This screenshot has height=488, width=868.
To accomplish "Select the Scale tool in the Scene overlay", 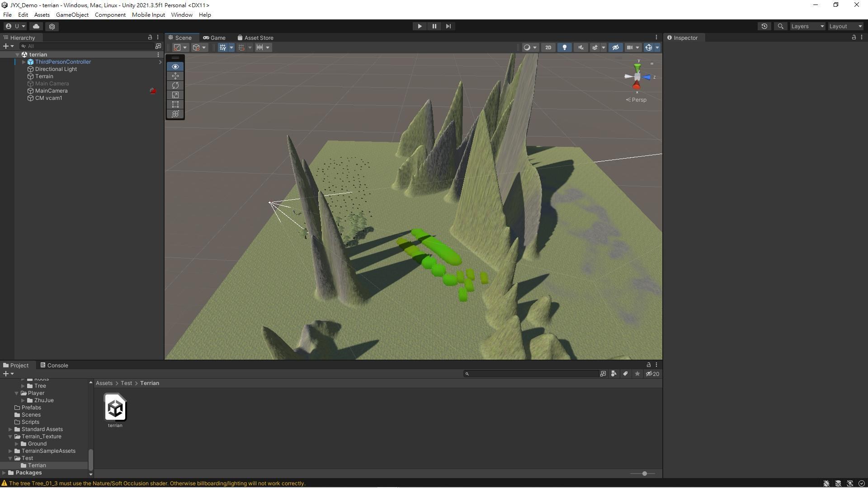I will (175, 95).
